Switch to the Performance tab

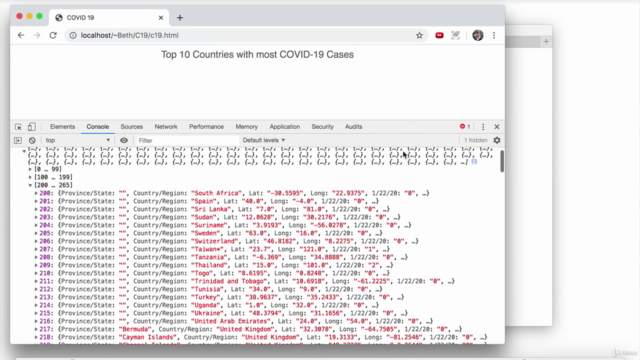(206, 127)
